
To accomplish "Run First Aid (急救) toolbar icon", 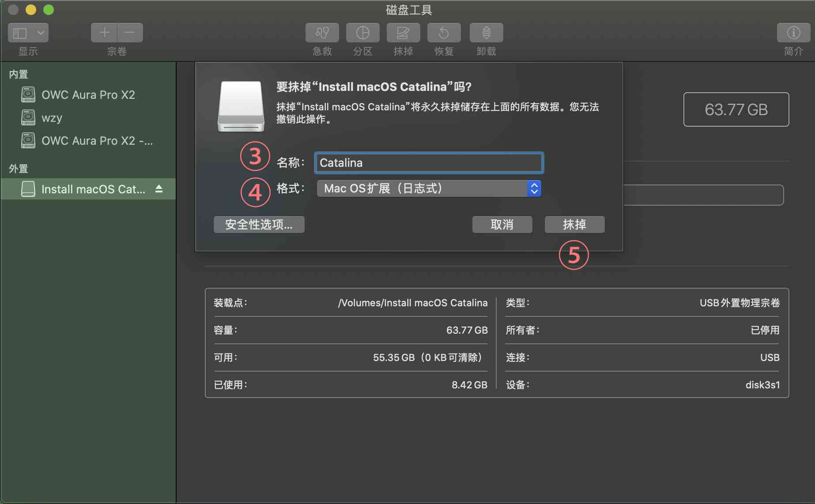I will click(322, 33).
